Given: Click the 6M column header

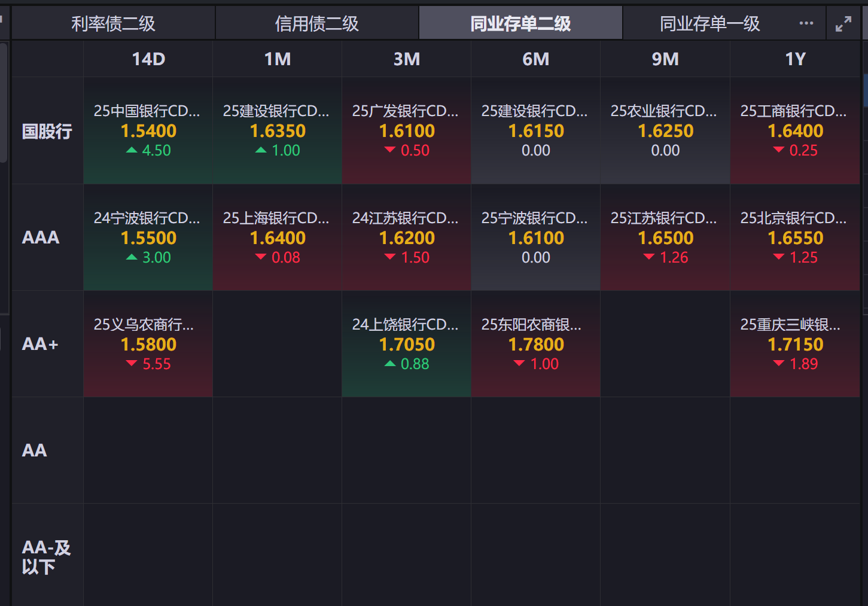Looking at the screenshot, I should click(x=536, y=59).
